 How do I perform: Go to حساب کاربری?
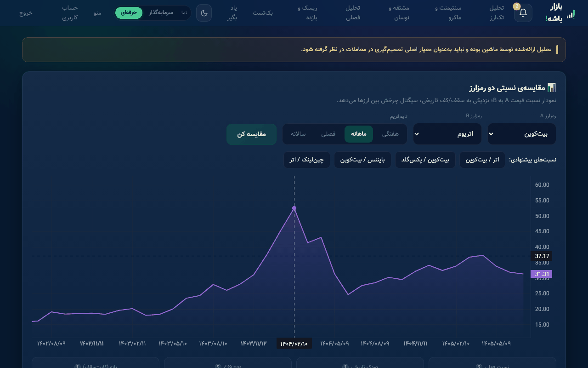coord(70,13)
